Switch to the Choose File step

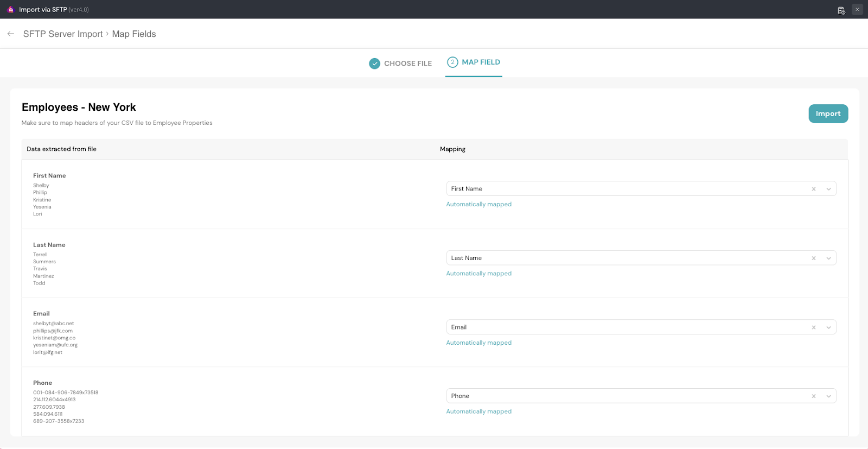[407, 64]
